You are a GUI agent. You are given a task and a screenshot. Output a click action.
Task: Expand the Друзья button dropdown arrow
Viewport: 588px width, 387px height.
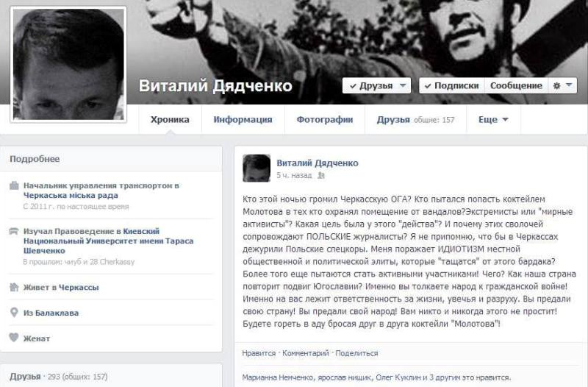pyautogui.click(x=403, y=85)
